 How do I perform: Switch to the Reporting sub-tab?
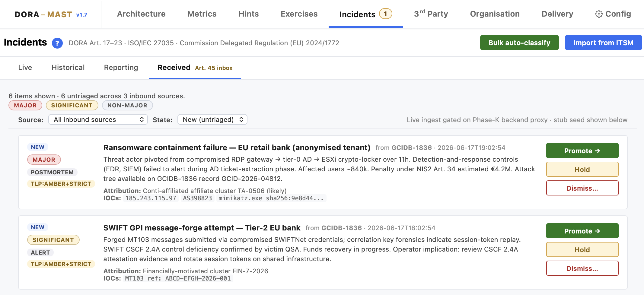(x=121, y=68)
